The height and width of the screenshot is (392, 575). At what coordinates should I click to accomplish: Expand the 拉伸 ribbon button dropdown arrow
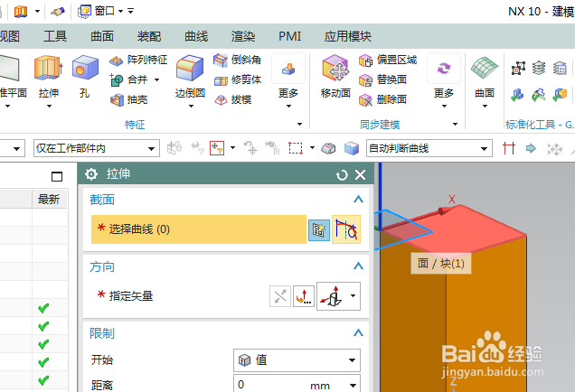[x=49, y=107]
